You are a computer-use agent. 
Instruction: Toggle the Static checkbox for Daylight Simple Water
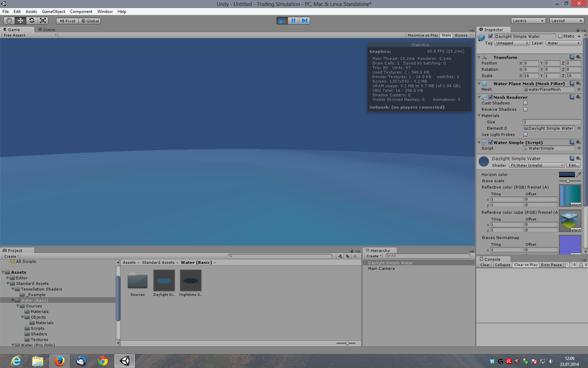point(562,36)
